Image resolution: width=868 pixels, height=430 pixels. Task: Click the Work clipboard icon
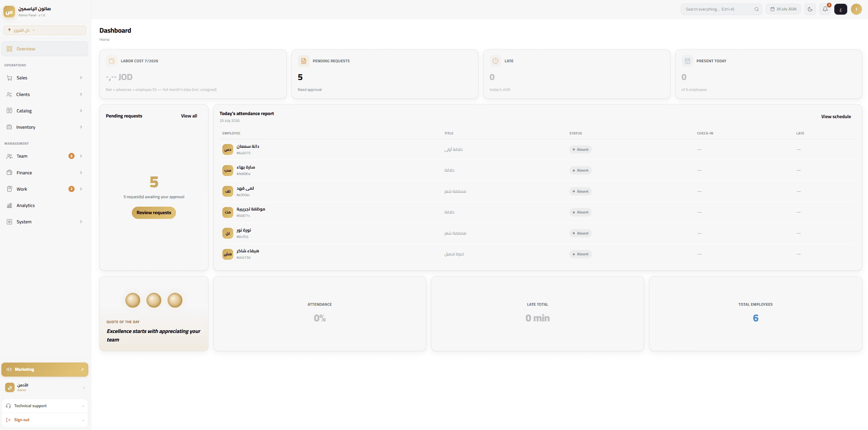click(10, 189)
